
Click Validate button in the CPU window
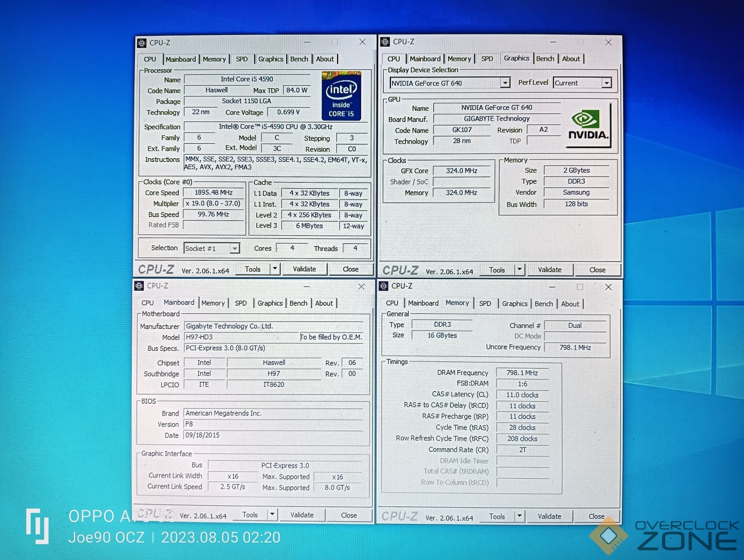[304, 269]
